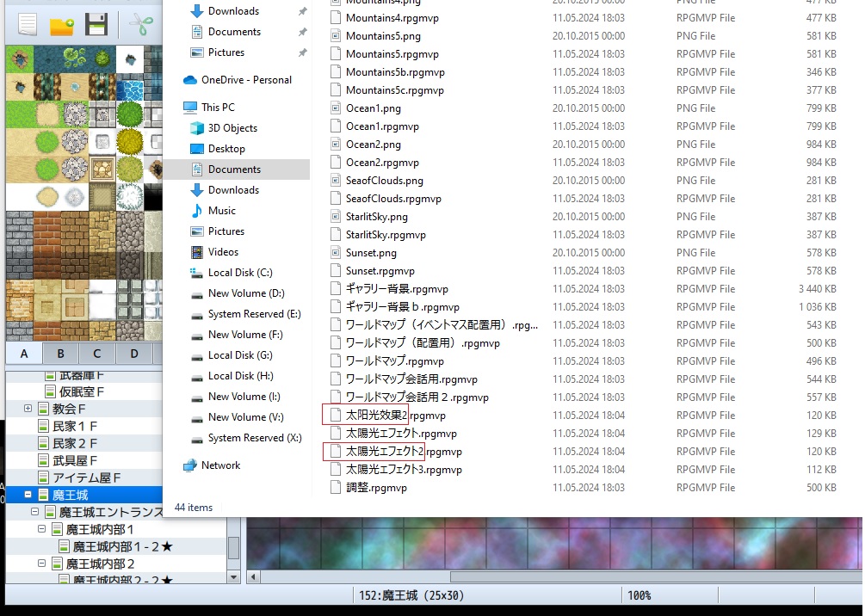Select the Music folder in sidebar

point(221,211)
